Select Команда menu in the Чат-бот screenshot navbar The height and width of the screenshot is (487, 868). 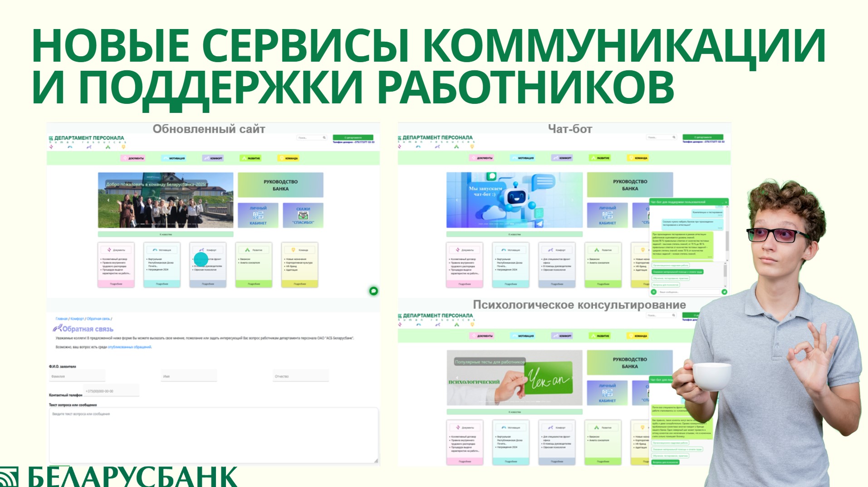pyautogui.click(x=638, y=158)
